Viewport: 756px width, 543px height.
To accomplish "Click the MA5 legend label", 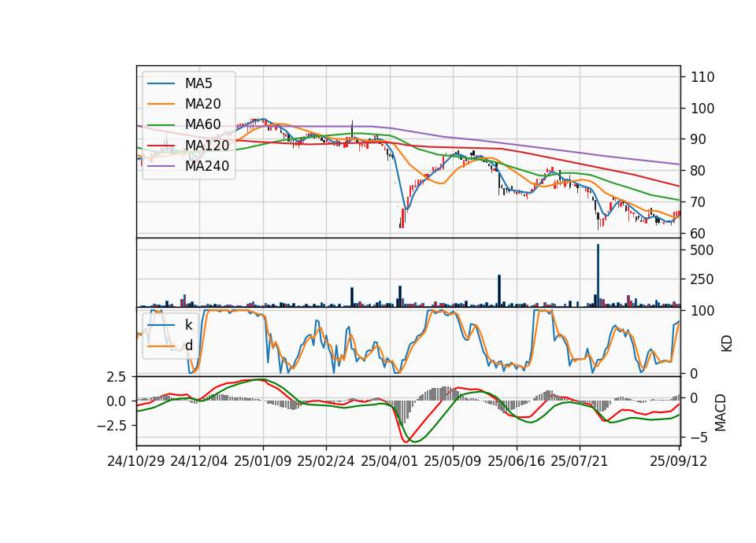I will tap(198, 83).
